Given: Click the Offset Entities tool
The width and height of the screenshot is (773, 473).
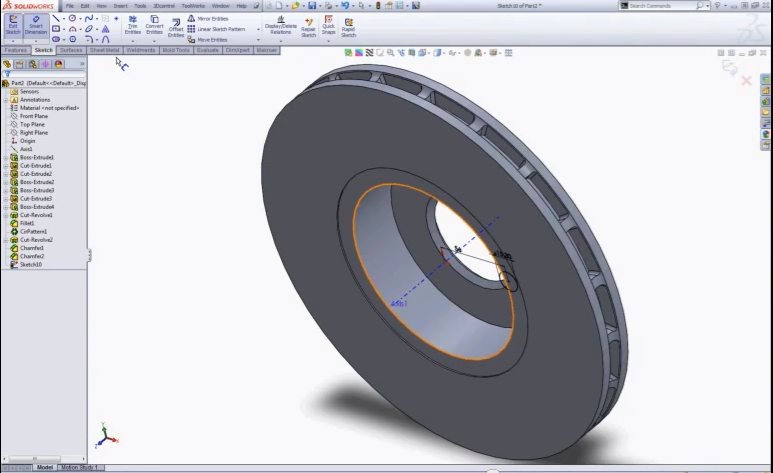Looking at the screenshot, I should [x=176, y=28].
